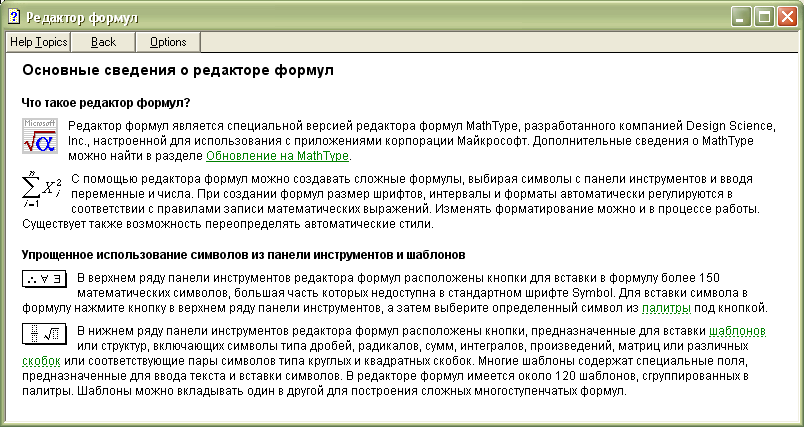Go Back to previous help page
Viewport: 804px width, 427px height.
click(x=103, y=42)
